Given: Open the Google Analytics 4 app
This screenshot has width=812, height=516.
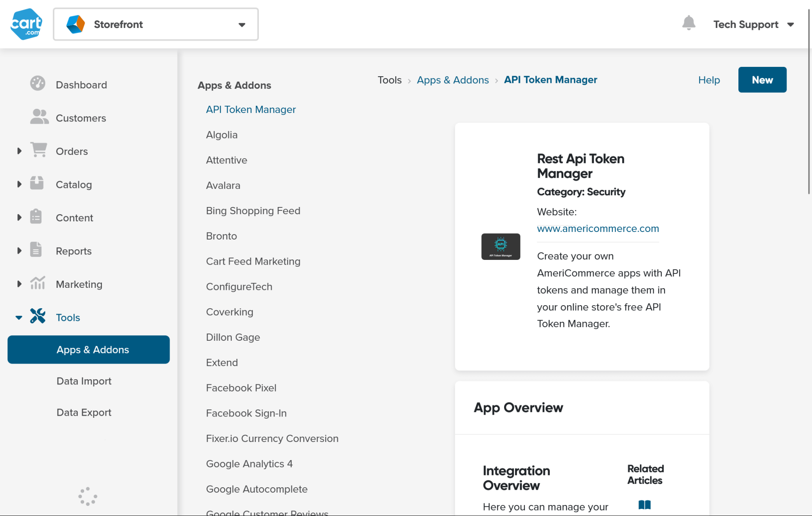Looking at the screenshot, I should (x=249, y=464).
